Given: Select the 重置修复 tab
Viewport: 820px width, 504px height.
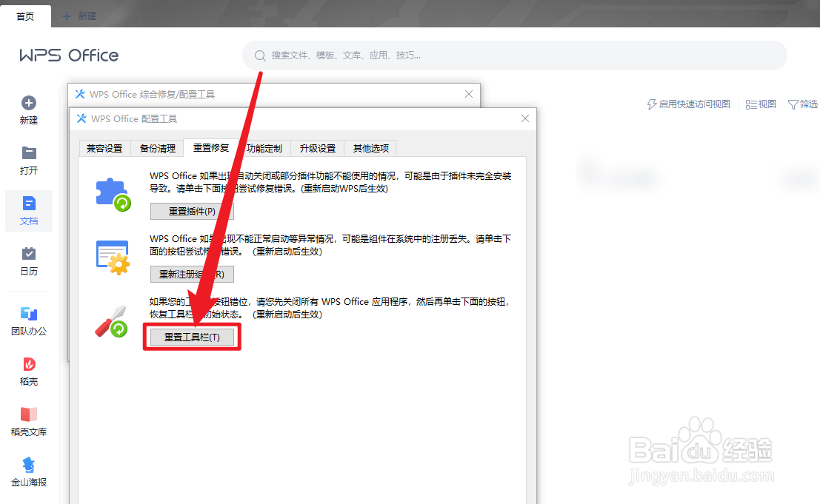Looking at the screenshot, I should (211, 148).
